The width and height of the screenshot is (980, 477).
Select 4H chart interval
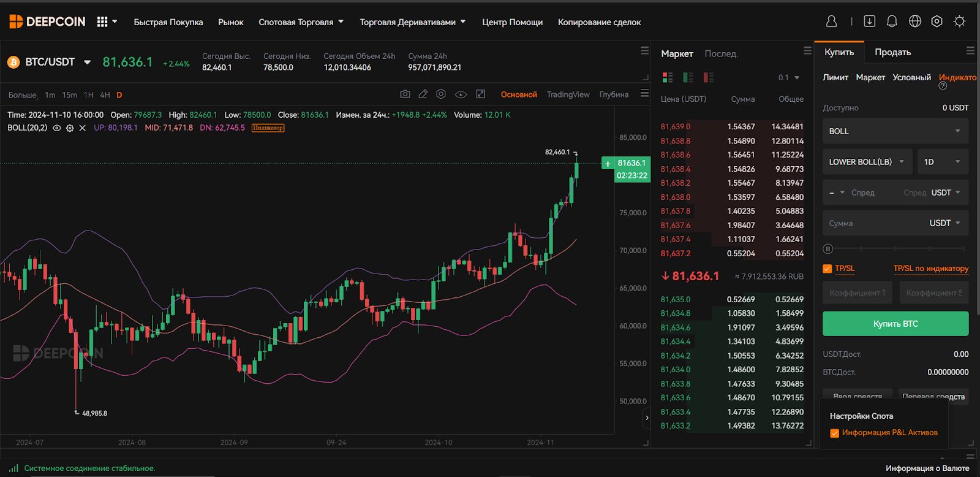click(105, 95)
